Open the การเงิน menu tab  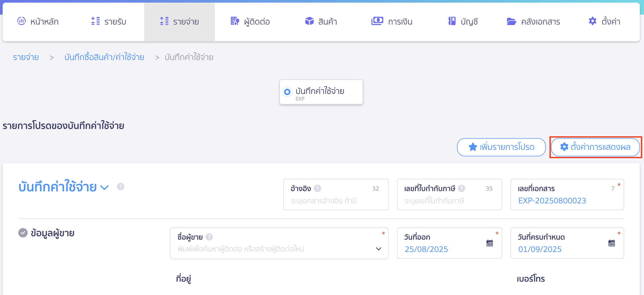point(392,21)
